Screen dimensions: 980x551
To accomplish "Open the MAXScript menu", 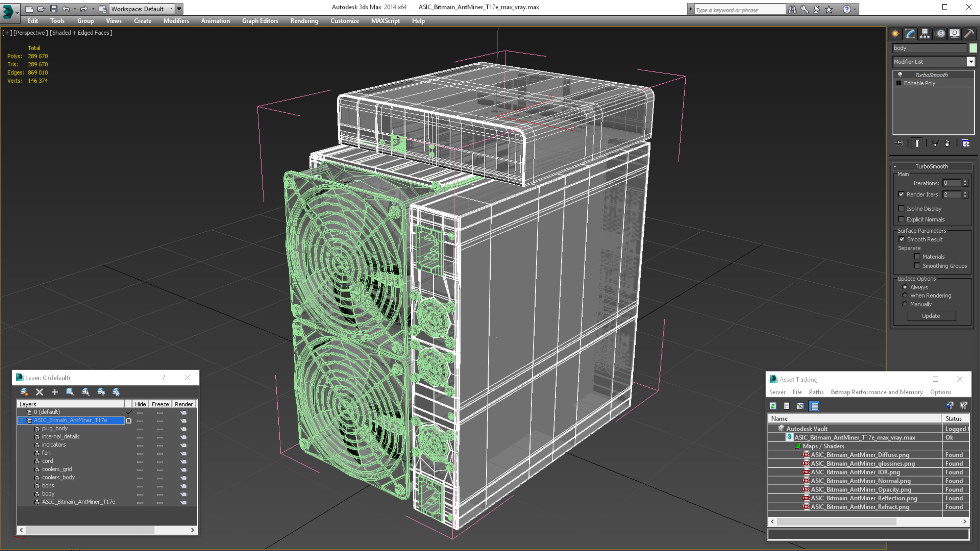I will pos(386,21).
